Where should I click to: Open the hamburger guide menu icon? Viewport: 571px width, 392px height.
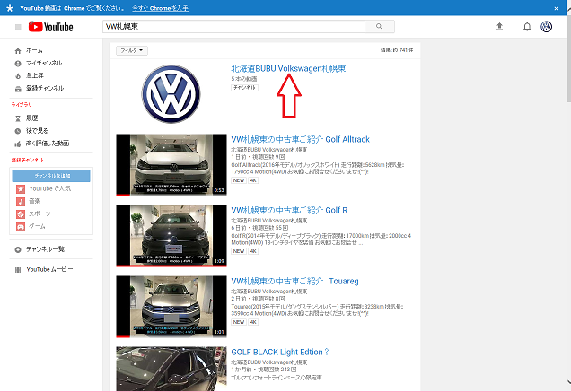click(x=18, y=27)
